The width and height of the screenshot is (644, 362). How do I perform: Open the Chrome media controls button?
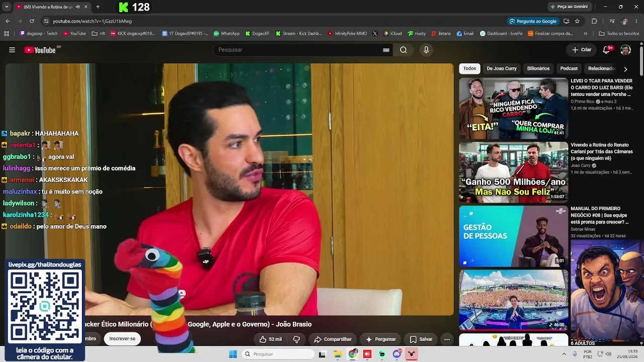(x=612, y=21)
